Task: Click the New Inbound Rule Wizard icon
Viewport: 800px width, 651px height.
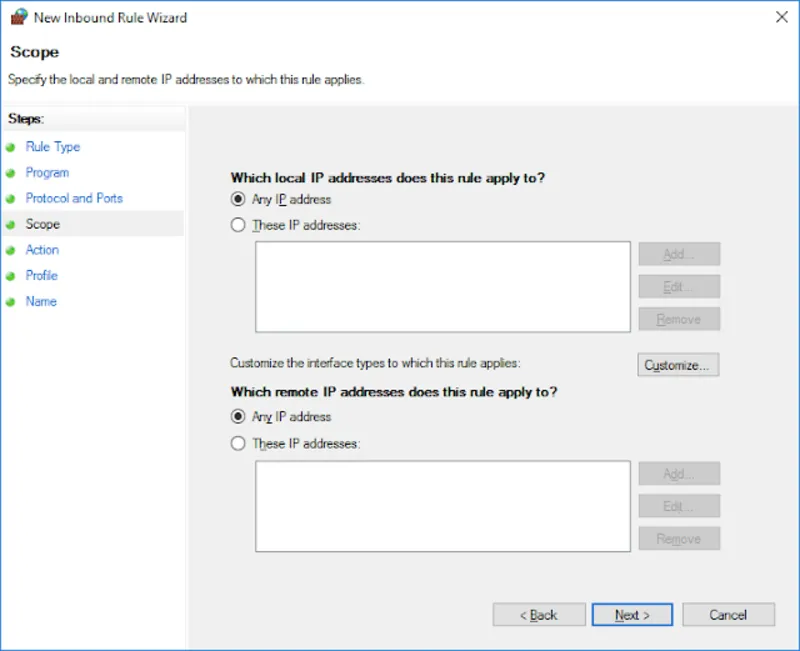Action: pos(20,17)
